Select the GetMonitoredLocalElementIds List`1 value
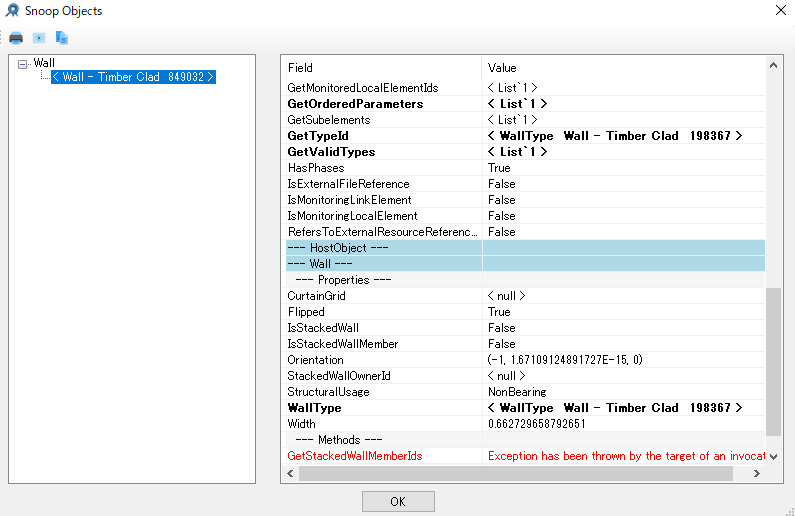The height and width of the screenshot is (516, 795). click(x=512, y=88)
